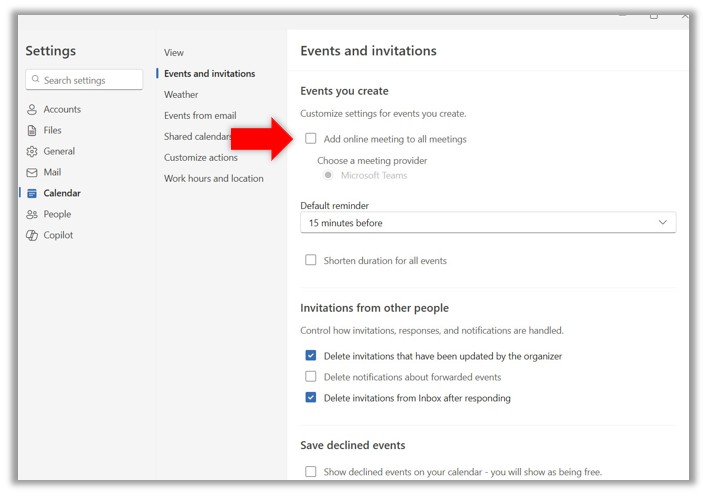Click the People icon in sidebar
The width and height of the screenshot is (703, 496).
(x=32, y=215)
